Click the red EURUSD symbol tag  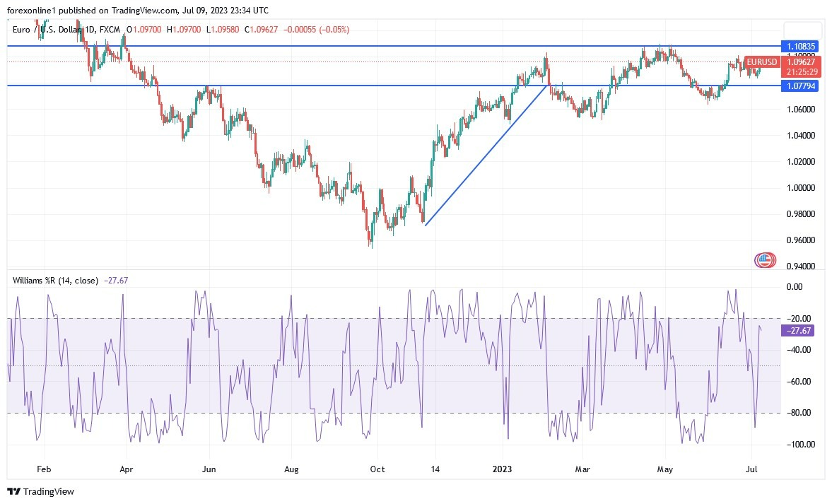761,62
